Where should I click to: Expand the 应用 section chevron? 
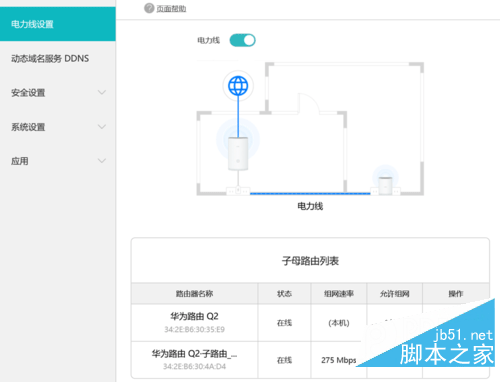tap(102, 161)
